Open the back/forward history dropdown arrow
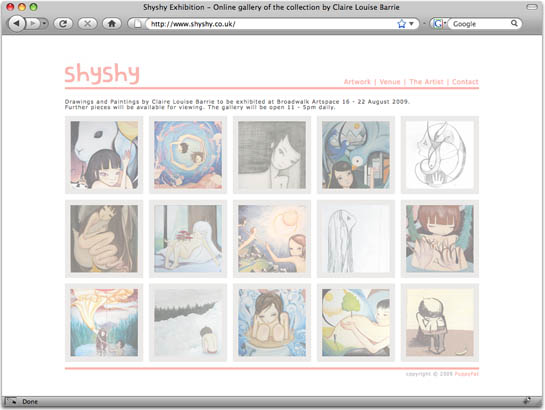The height and width of the screenshot is (410, 545). click(44, 24)
